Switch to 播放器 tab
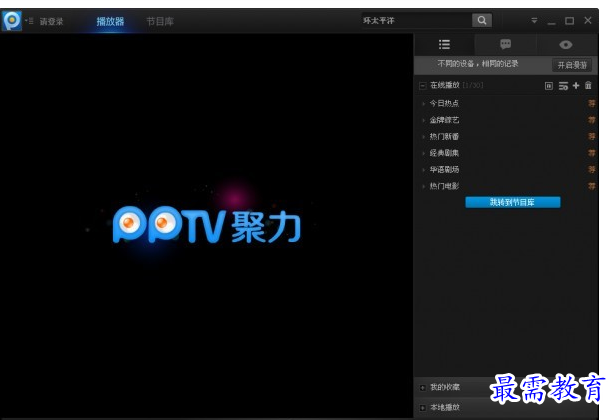This screenshot has width=614, height=420. coord(110,21)
